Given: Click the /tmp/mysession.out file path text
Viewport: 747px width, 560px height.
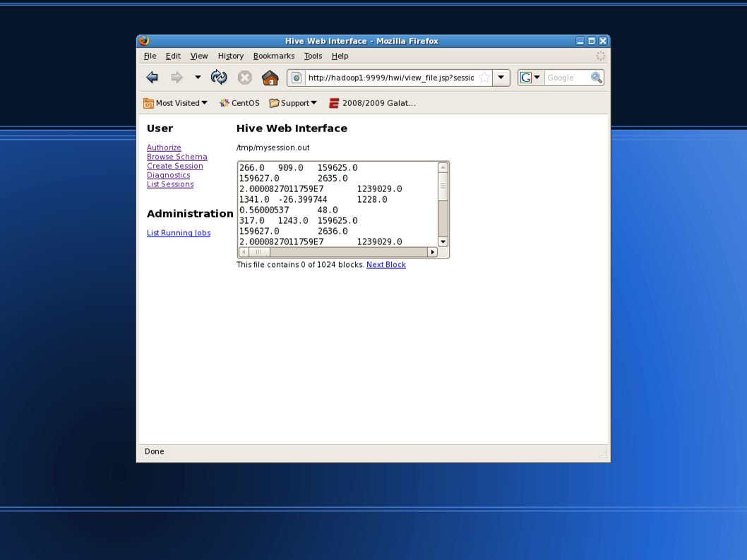Looking at the screenshot, I should click(273, 148).
